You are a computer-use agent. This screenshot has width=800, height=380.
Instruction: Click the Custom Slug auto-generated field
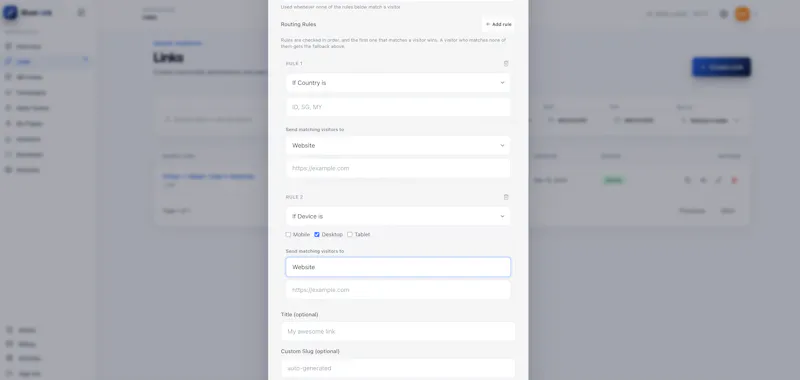point(398,368)
